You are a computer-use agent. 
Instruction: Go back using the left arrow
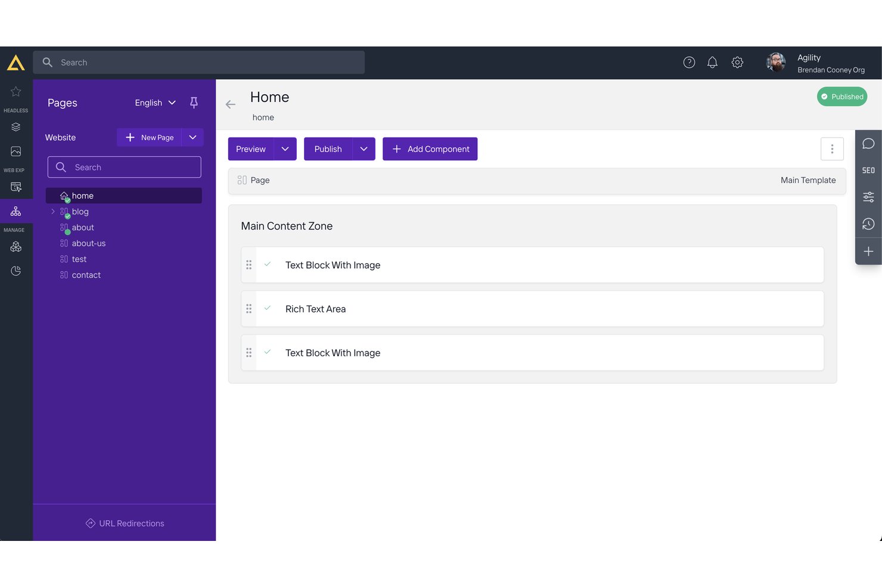231,104
